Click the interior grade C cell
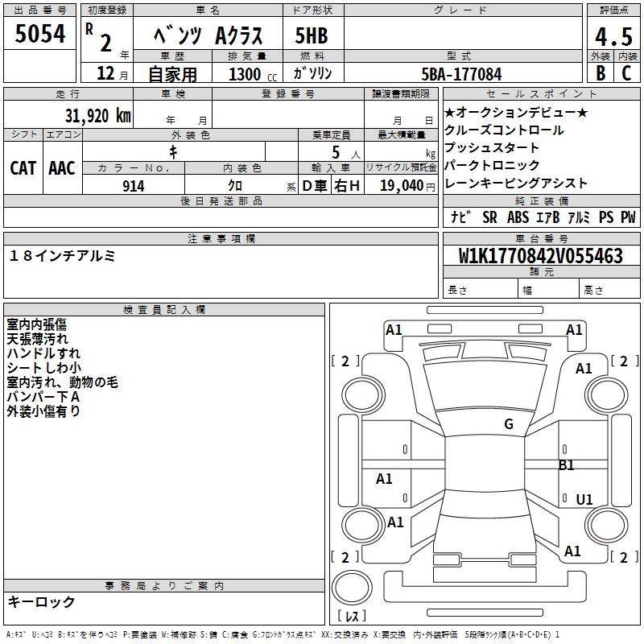The height and width of the screenshot is (644, 644). (x=627, y=72)
